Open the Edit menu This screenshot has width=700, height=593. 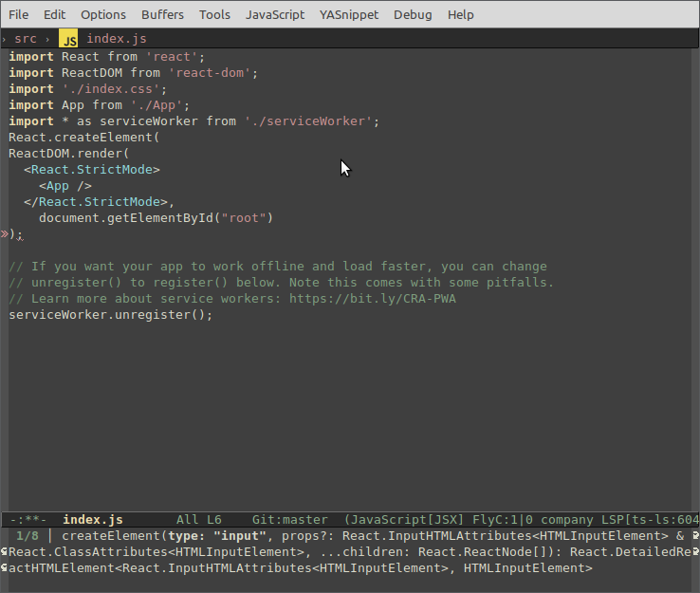(x=55, y=14)
